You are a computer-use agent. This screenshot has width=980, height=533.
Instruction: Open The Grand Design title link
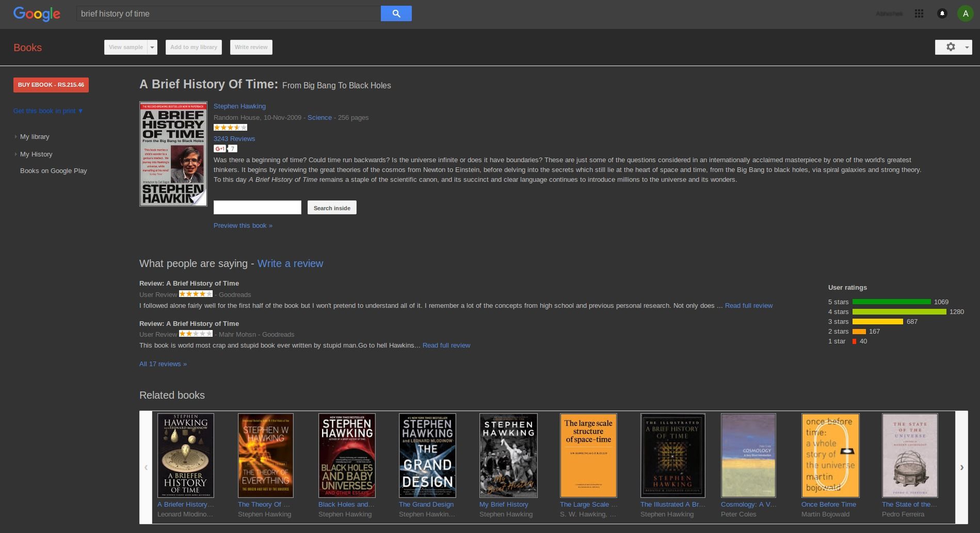tap(426, 504)
